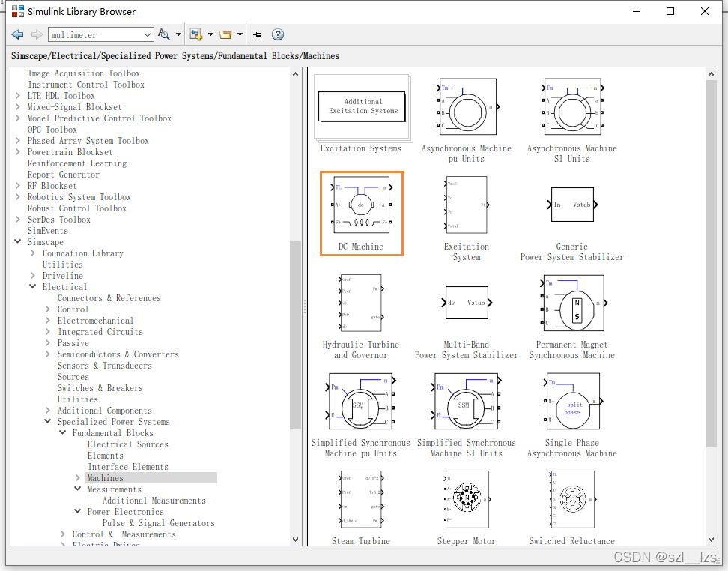The height and width of the screenshot is (571, 728).
Task: Select the Excitation System block
Action: [466, 218]
